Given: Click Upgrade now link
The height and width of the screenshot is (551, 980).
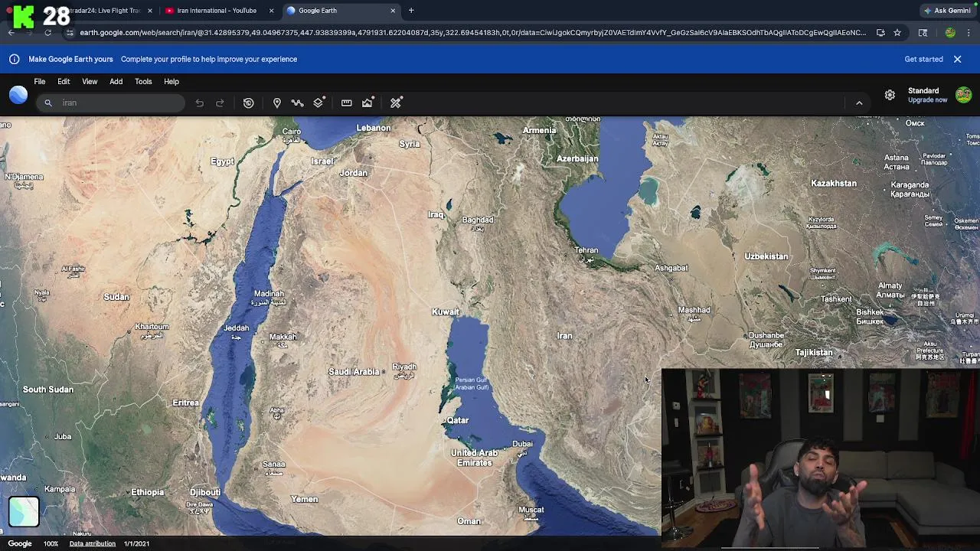Looking at the screenshot, I should (928, 100).
